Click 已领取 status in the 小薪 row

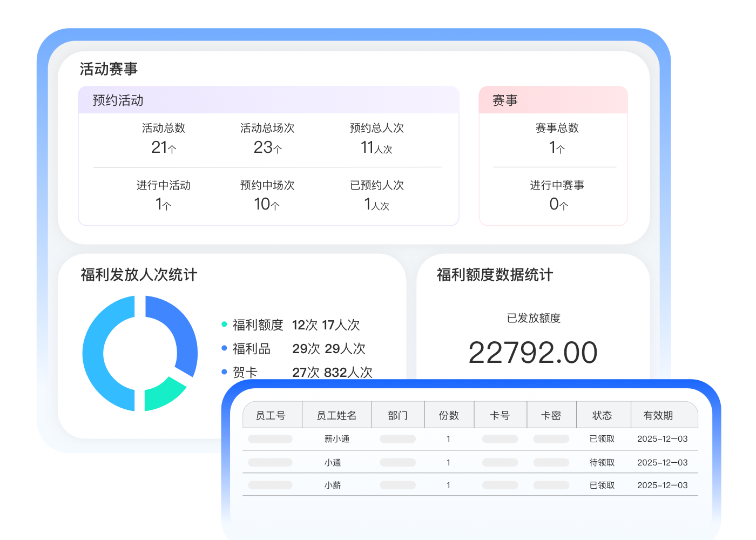pos(602,485)
